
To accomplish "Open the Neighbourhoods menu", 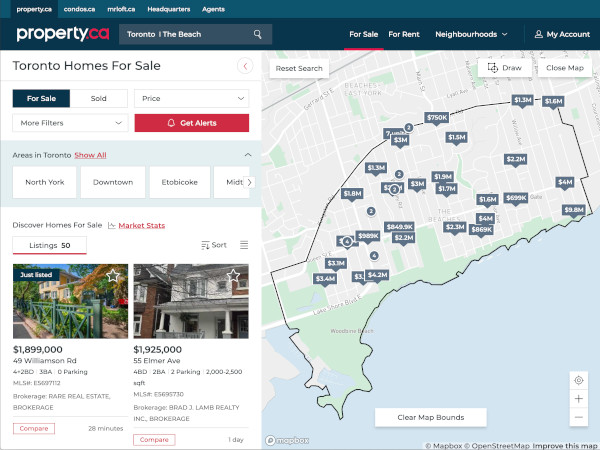I will [472, 34].
